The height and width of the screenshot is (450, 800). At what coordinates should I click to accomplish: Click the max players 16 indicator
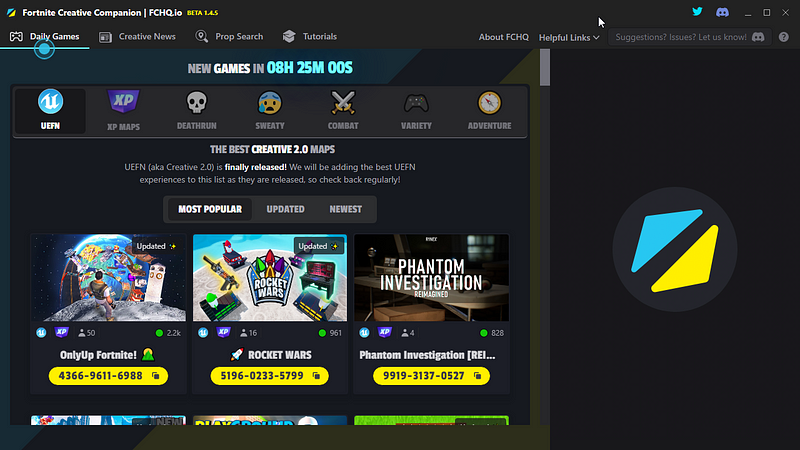click(x=248, y=333)
